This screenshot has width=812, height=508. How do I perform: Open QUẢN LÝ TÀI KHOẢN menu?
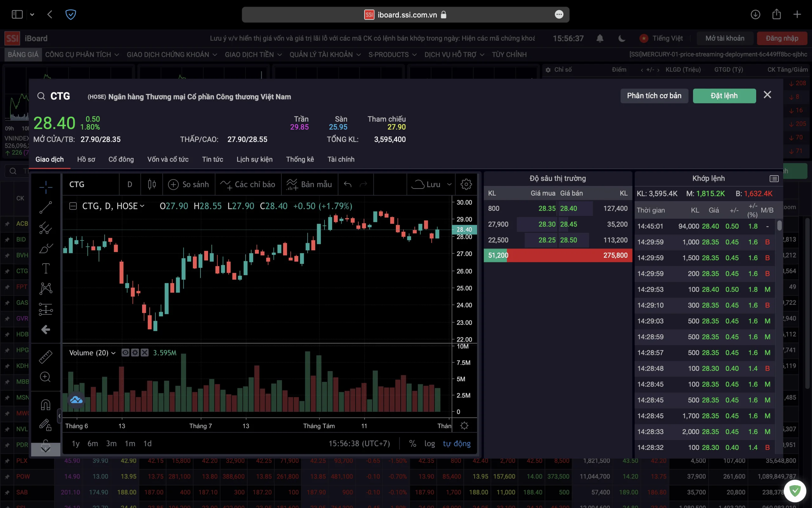[325, 54]
